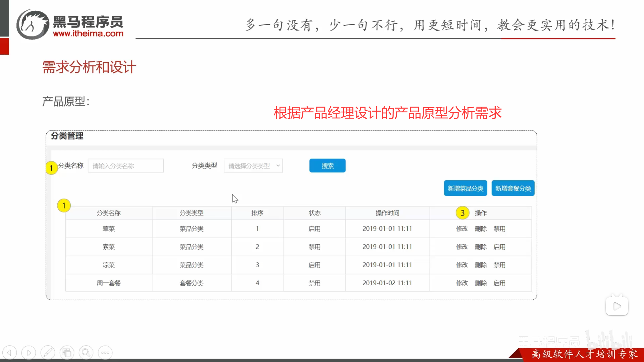Open the 请选择分类类型 dropdown

pos(253,165)
